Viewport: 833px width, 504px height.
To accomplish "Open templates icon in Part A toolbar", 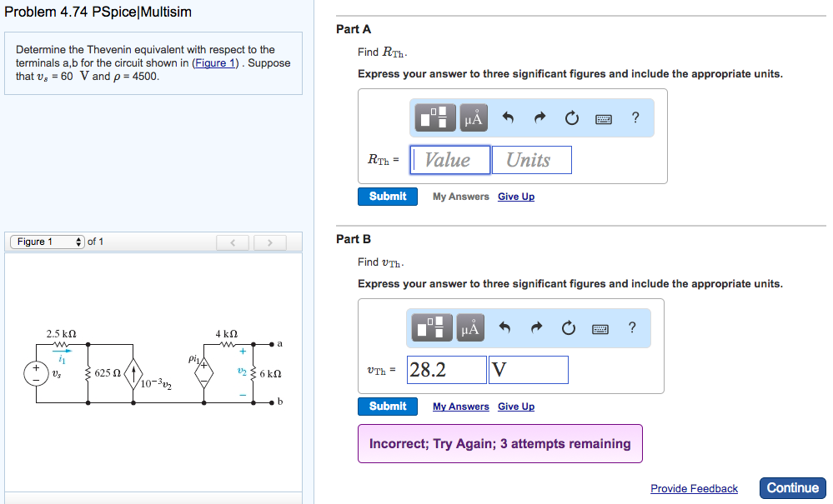I will coord(434,117).
